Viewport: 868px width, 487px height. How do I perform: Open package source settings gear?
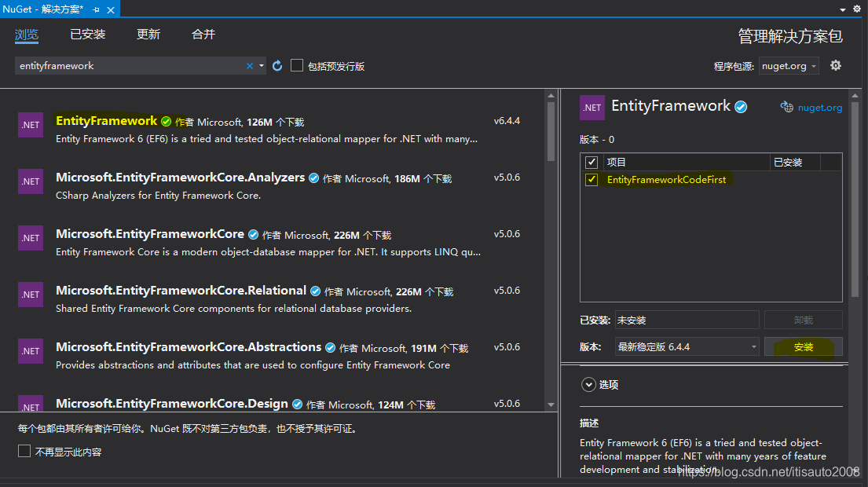point(835,65)
